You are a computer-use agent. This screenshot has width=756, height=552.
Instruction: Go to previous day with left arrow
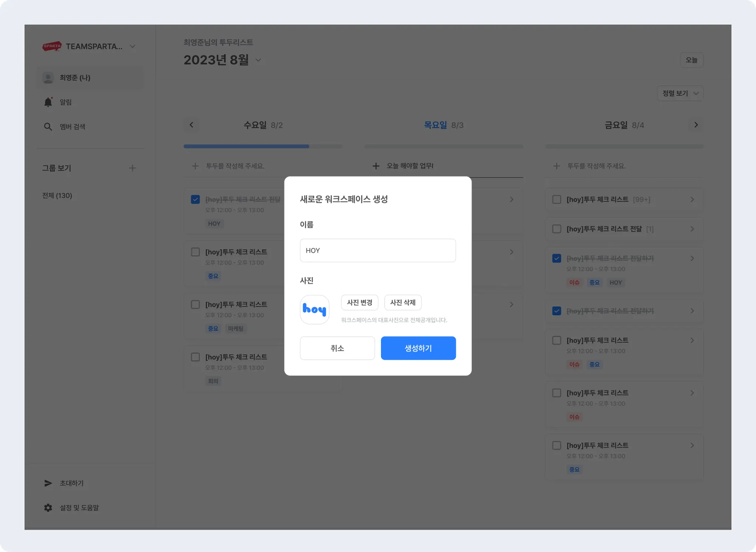tap(191, 125)
